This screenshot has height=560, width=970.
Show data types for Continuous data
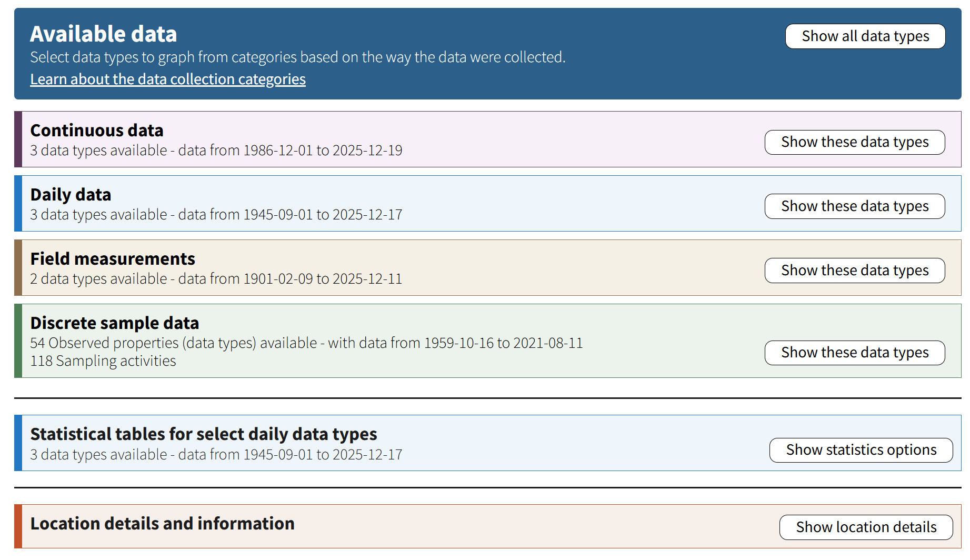[x=854, y=142]
